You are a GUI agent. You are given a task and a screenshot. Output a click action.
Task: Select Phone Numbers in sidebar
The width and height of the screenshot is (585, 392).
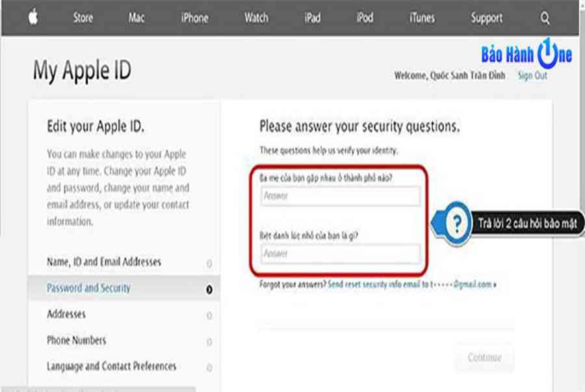pos(77,340)
